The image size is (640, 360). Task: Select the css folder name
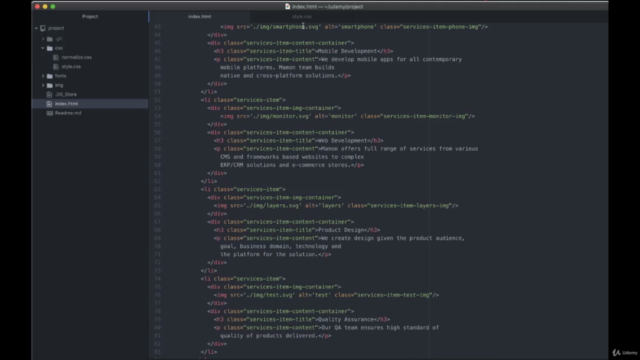point(59,48)
